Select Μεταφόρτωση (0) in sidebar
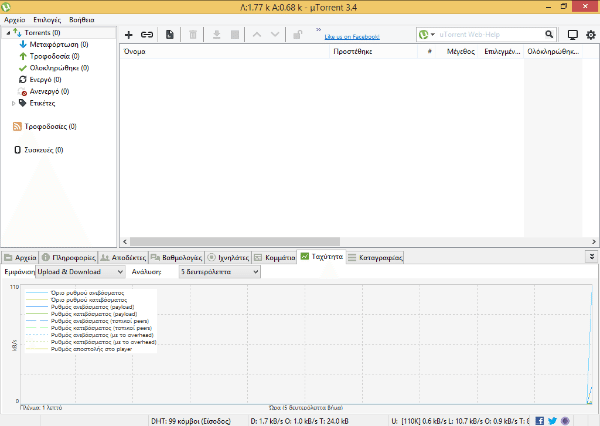 [x=59, y=44]
